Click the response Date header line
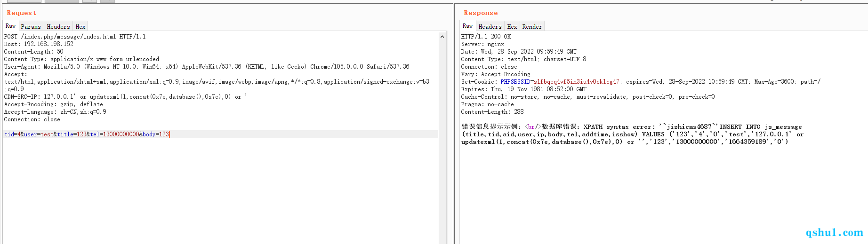The width and height of the screenshot is (868, 244). pos(519,52)
